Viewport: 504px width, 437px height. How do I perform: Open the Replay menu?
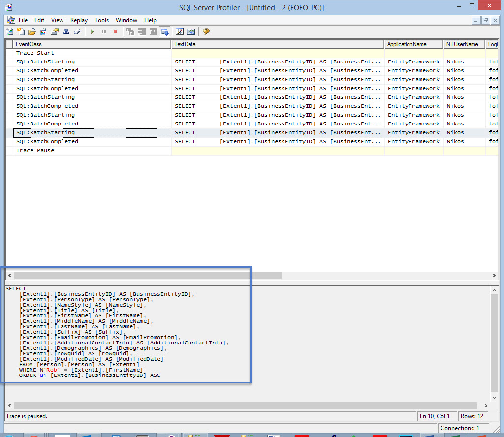[79, 20]
